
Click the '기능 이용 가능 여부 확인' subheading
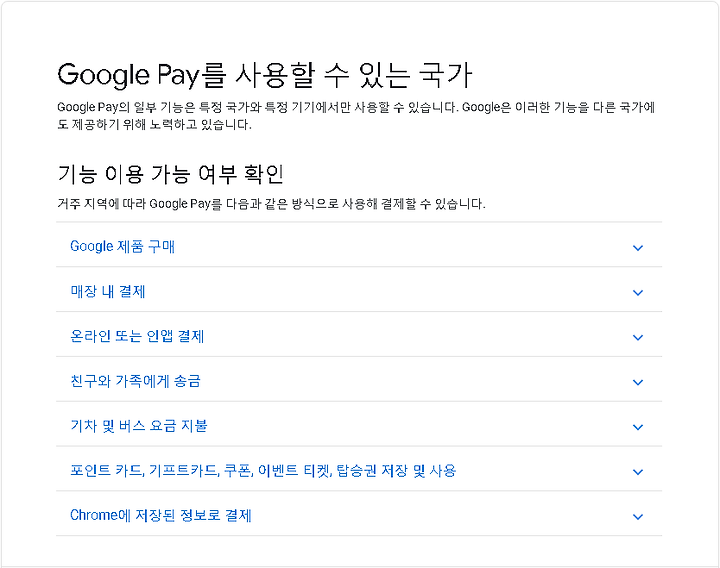click(x=170, y=174)
